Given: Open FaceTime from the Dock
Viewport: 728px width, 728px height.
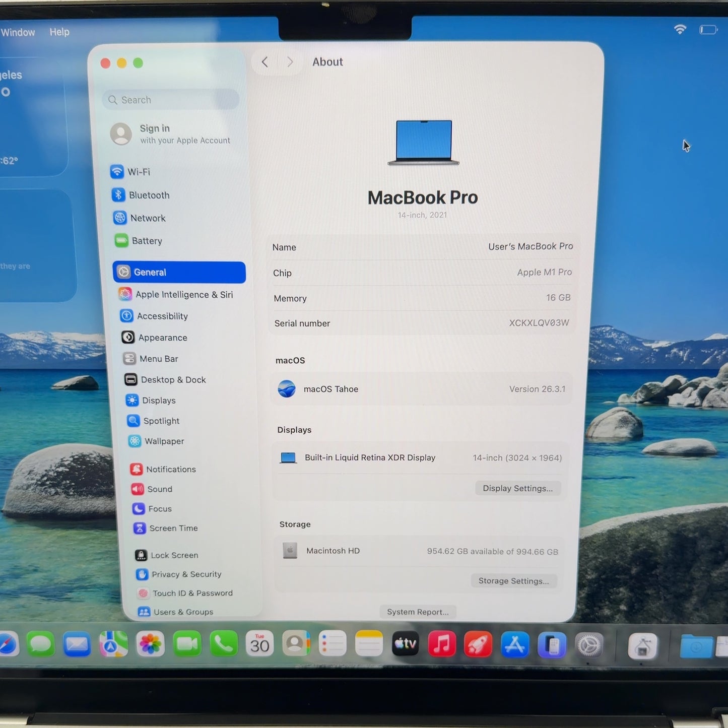Looking at the screenshot, I should point(187,644).
